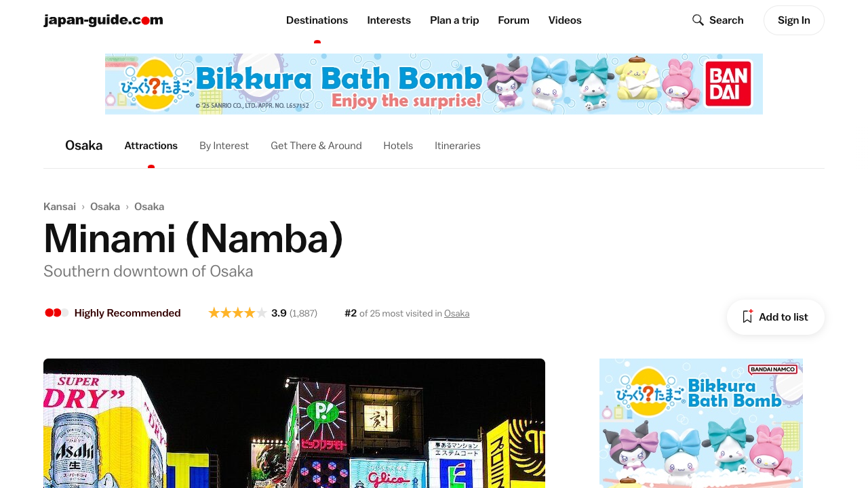The height and width of the screenshot is (488, 868).
Task: Click the magnifying glass search icon
Action: pyautogui.click(x=698, y=20)
